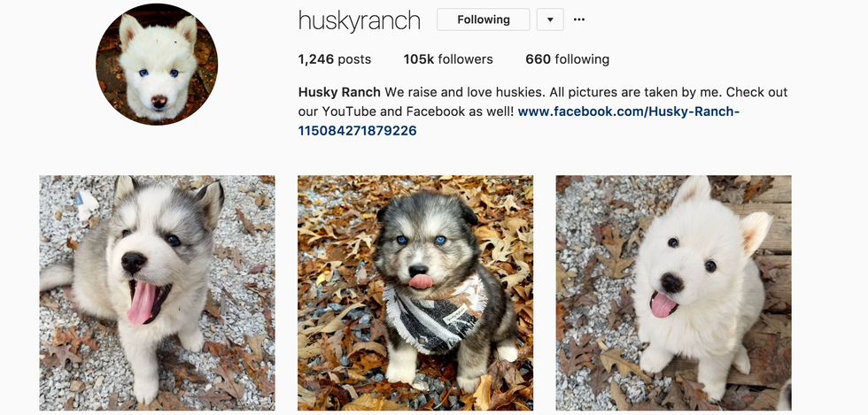Open the bandana puppy in leaves post
The image size is (868, 415).
coord(415,293)
